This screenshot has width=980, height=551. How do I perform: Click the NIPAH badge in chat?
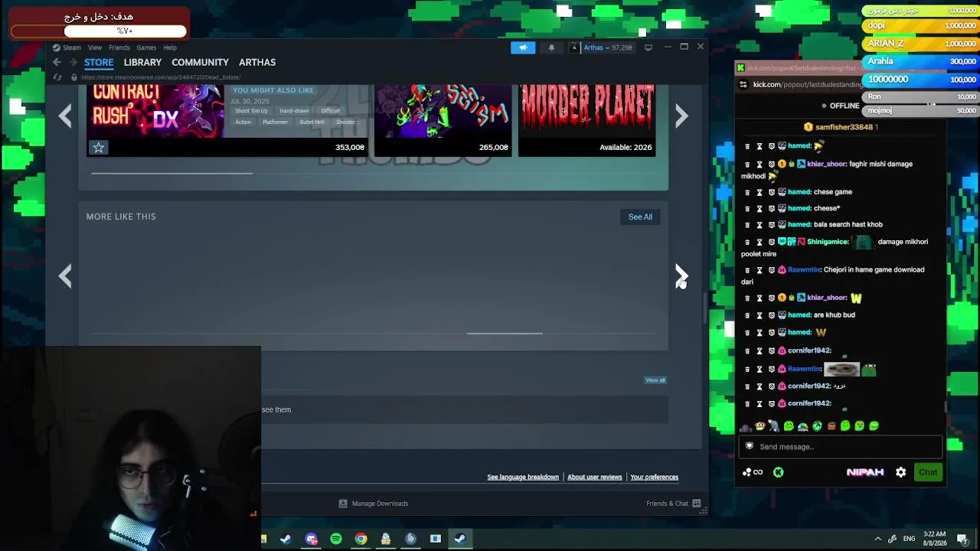(865, 472)
